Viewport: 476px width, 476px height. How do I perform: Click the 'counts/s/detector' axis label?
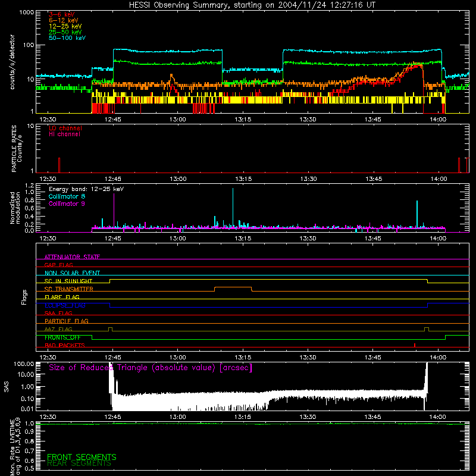click(x=12, y=62)
